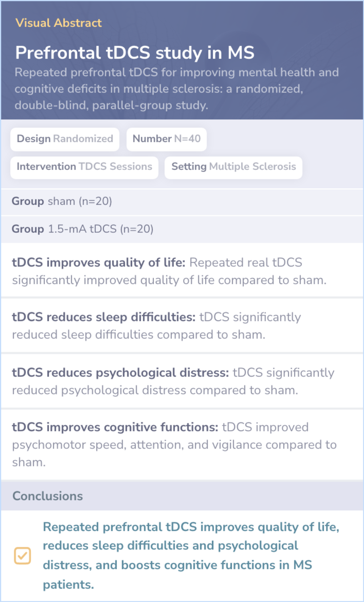The image size is (364, 602).
Task: Click the 'tDCS reduces psychological distress' heading
Action: tap(120, 373)
